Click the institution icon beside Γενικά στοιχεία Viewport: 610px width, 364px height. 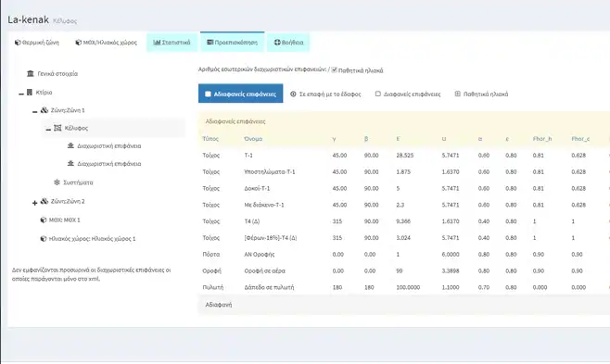(31, 73)
